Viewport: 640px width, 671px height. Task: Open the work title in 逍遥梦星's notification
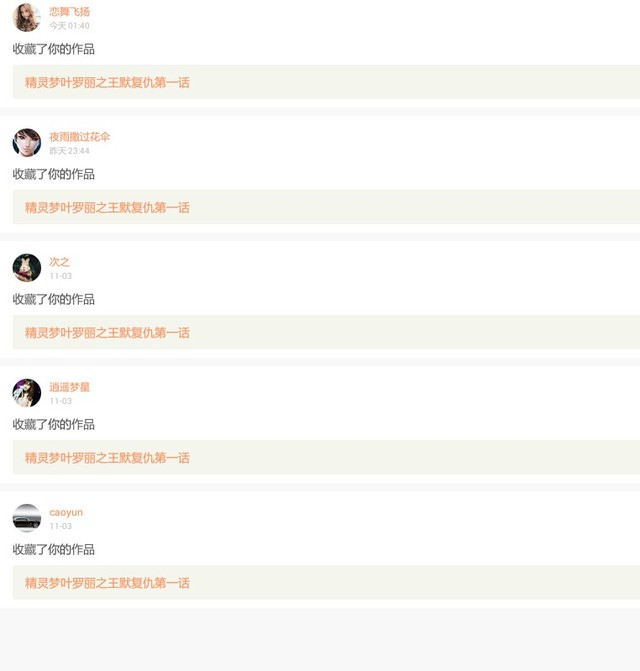107,458
